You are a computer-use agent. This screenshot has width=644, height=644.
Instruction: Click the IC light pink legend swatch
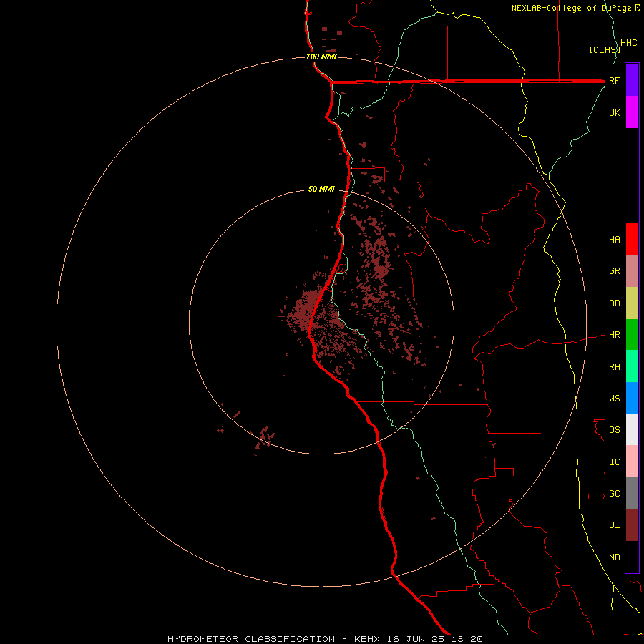click(x=632, y=462)
